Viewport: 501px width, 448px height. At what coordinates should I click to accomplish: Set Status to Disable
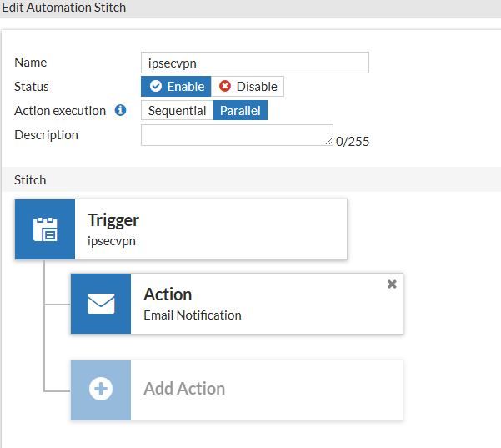(x=248, y=87)
